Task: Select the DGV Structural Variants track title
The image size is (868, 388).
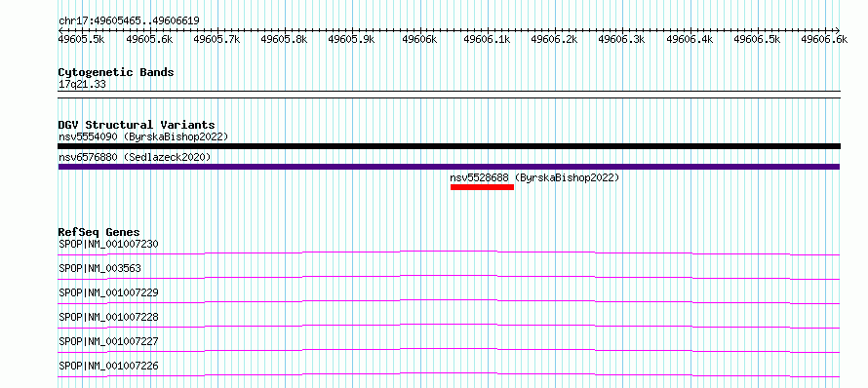Action: (137, 125)
